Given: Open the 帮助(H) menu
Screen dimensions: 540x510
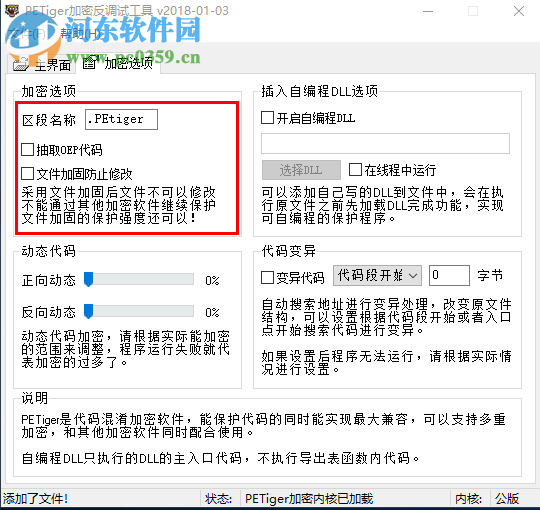Looking at the screenshot, I should (81, 33).
